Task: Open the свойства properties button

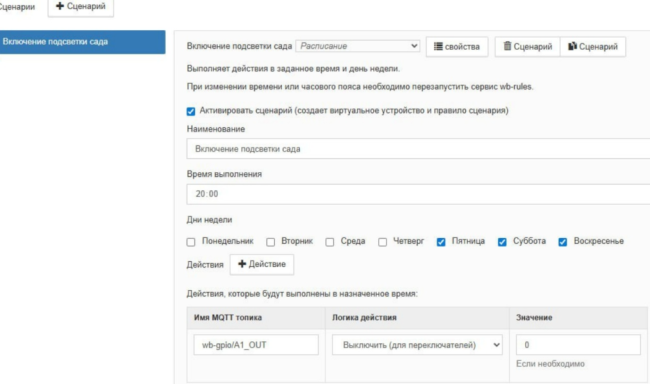Action: tap(457, 46)
